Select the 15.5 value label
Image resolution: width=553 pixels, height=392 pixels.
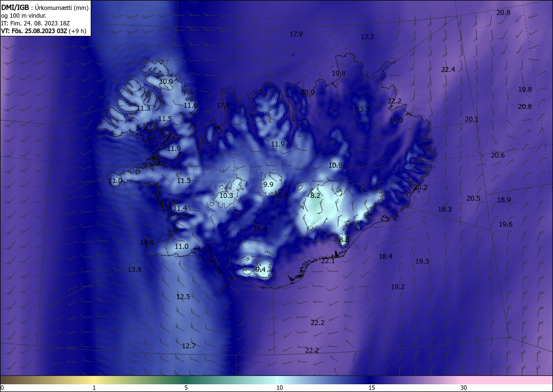click(205, 249)
